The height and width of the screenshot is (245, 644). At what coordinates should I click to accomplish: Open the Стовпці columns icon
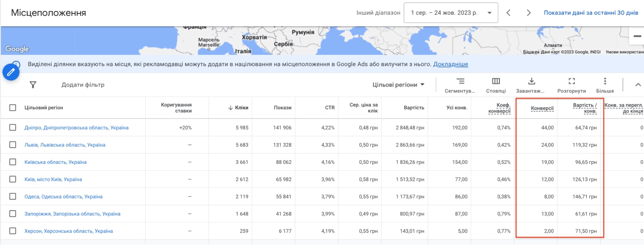(x=496, y=81)
